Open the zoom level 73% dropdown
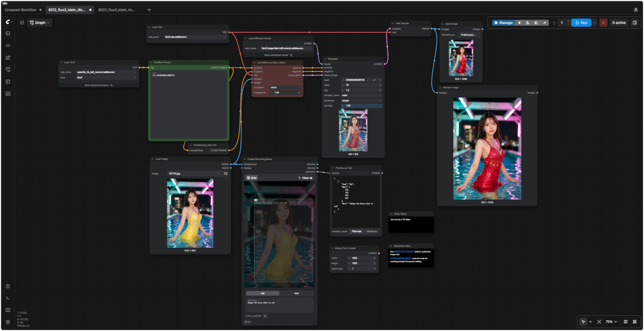 [x=611, y=321]
